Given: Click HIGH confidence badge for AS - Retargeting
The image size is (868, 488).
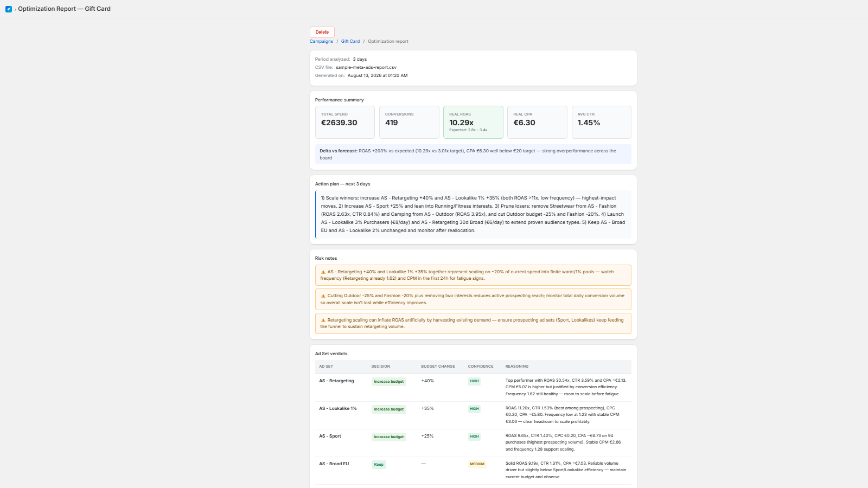Looking at the screenshot, I should coord(475,381).
